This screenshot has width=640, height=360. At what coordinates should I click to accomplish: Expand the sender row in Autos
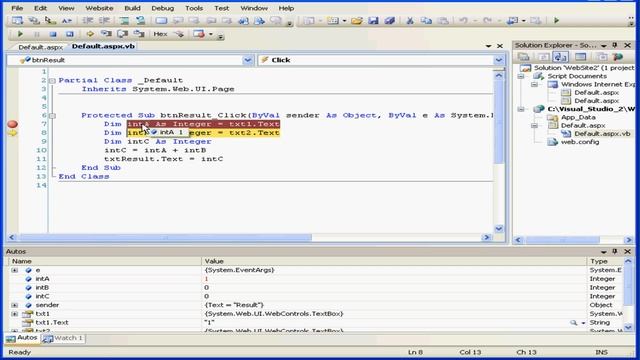15,305
